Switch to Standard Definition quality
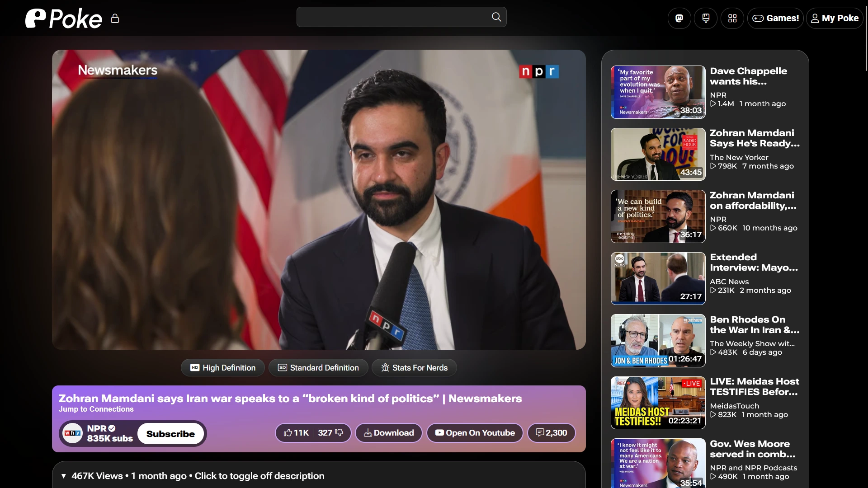This screenshot has width=868, height=488. 318,368
